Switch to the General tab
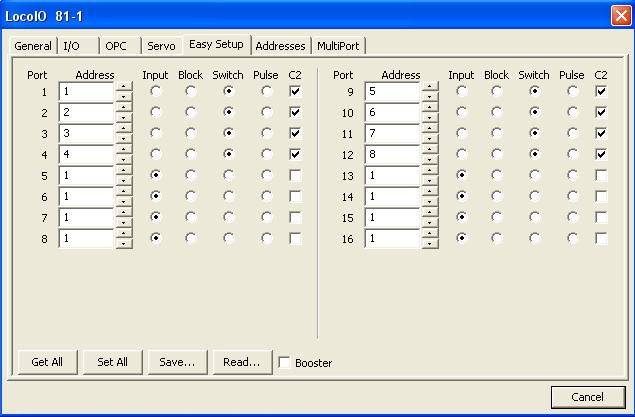This screenshot has height=417, width=635. pos(33,46)
